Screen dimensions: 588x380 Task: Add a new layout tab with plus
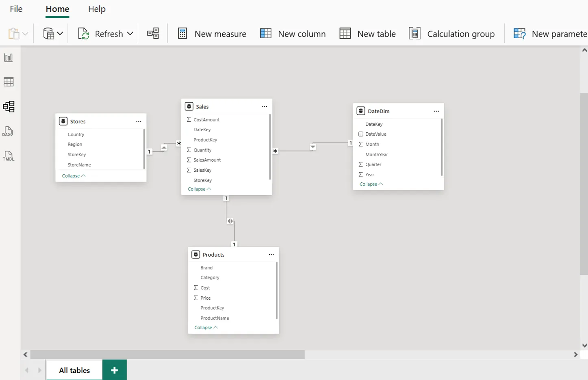(x=115, y=370)
